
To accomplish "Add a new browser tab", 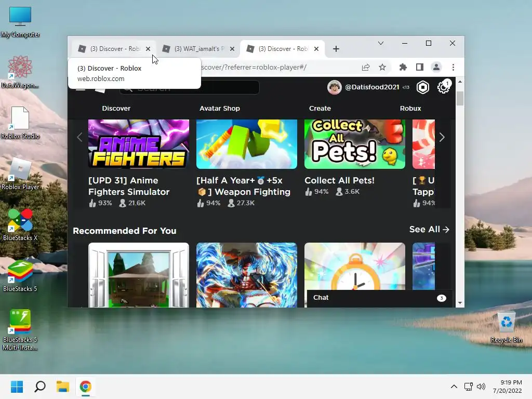I will 336,49.
